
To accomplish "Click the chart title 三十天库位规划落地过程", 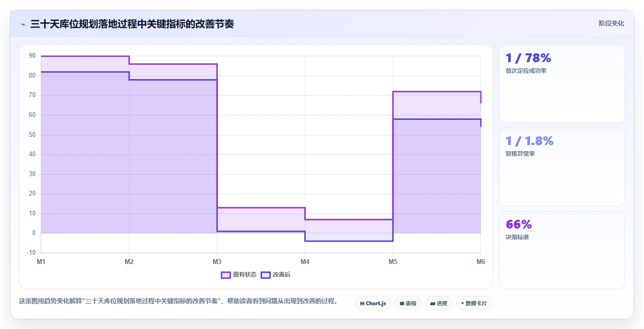I will click(132, 24).
